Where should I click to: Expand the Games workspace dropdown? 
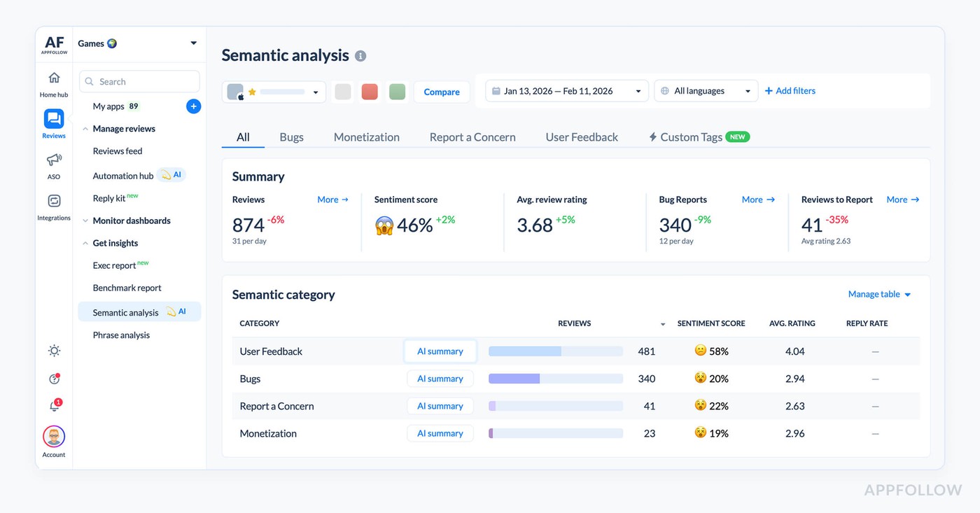click(x=193, y=43)
